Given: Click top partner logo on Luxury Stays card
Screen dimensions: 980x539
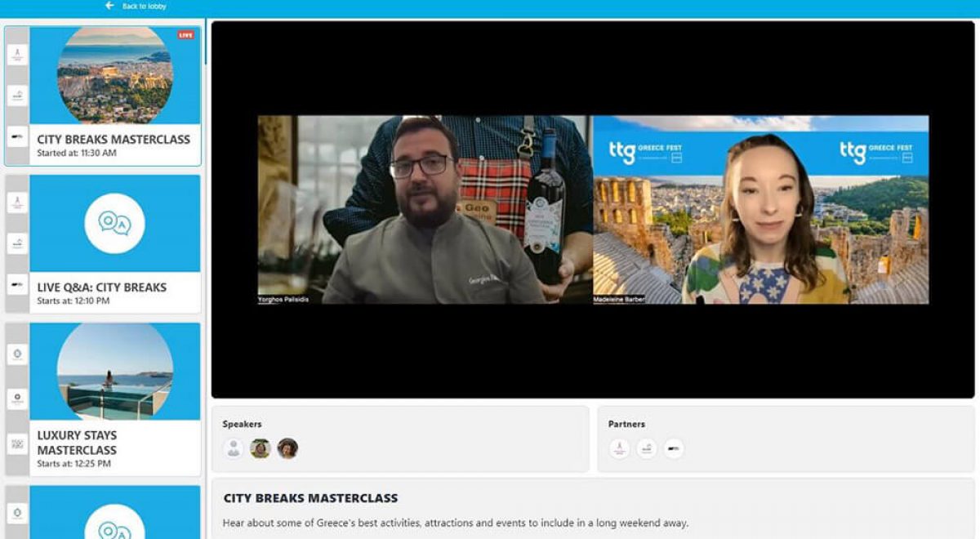Looking at the screenshot, I should coord(17,354).
